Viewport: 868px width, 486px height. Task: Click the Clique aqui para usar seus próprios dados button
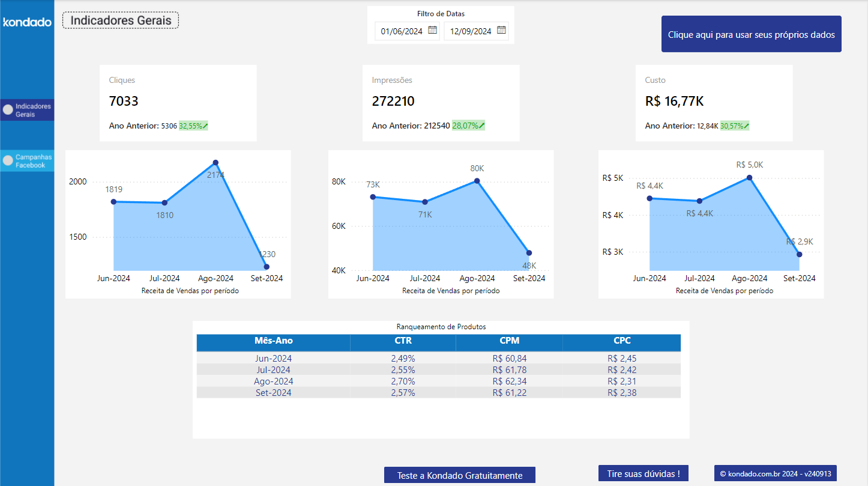point(751,34)
